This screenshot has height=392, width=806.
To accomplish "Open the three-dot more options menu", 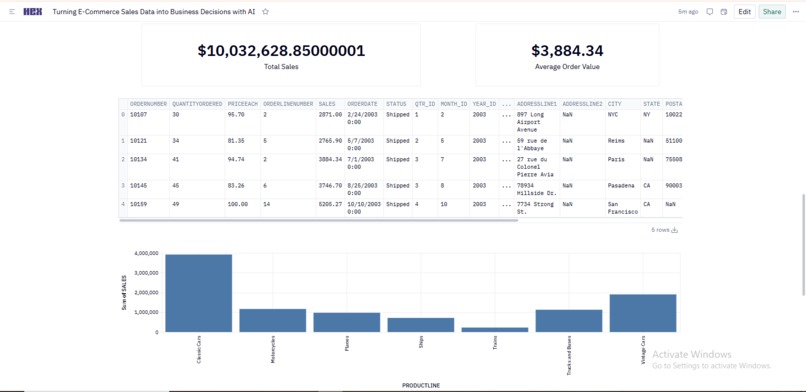I will (796, 12).
